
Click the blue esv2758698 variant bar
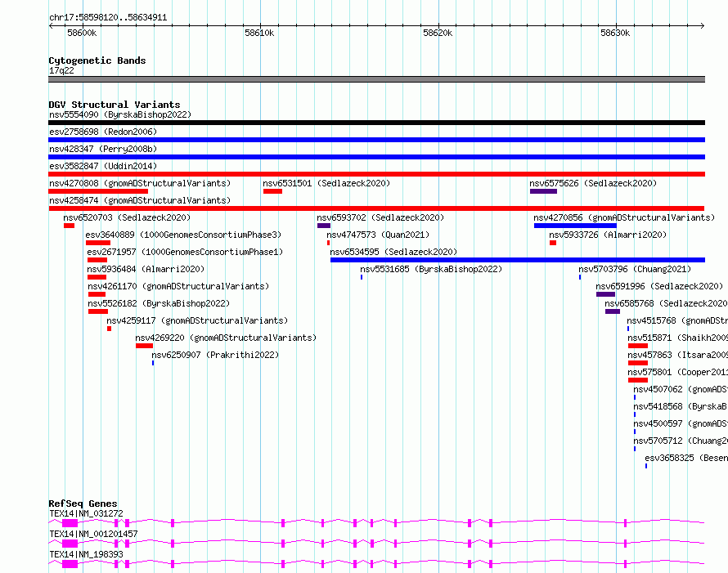click(x=376, y=140)
